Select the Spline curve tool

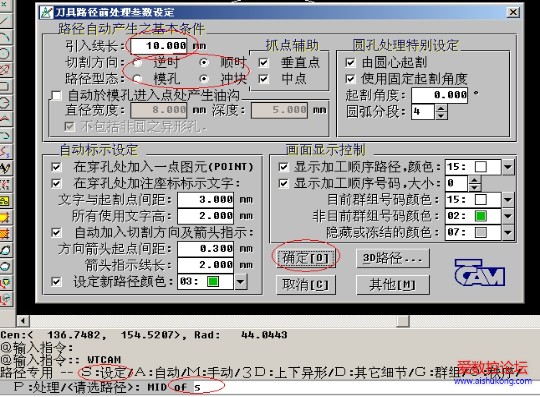[x=5, y=152]
